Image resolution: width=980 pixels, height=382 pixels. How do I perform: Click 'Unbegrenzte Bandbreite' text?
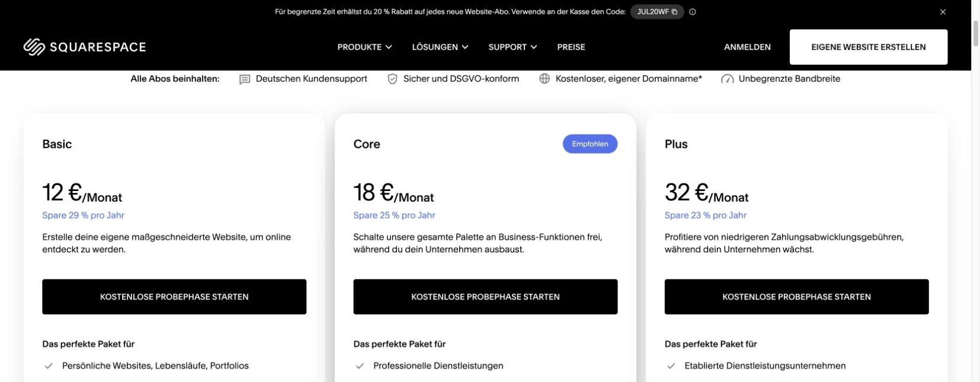(789, 79)
